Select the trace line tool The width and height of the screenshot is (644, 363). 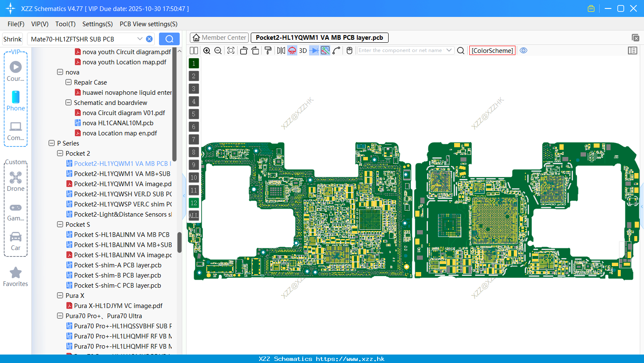(x=337, y=50)
